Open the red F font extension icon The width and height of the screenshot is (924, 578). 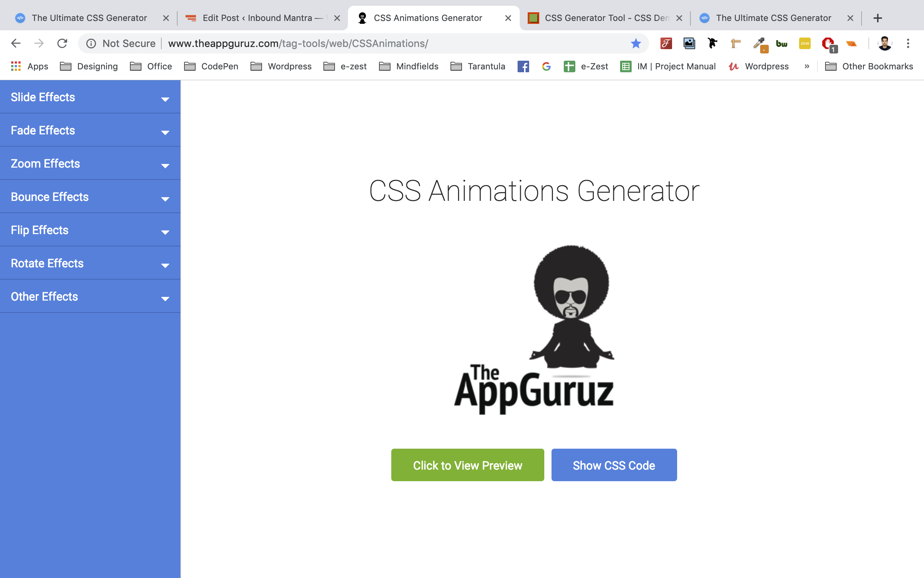click(x=666, y=44)
